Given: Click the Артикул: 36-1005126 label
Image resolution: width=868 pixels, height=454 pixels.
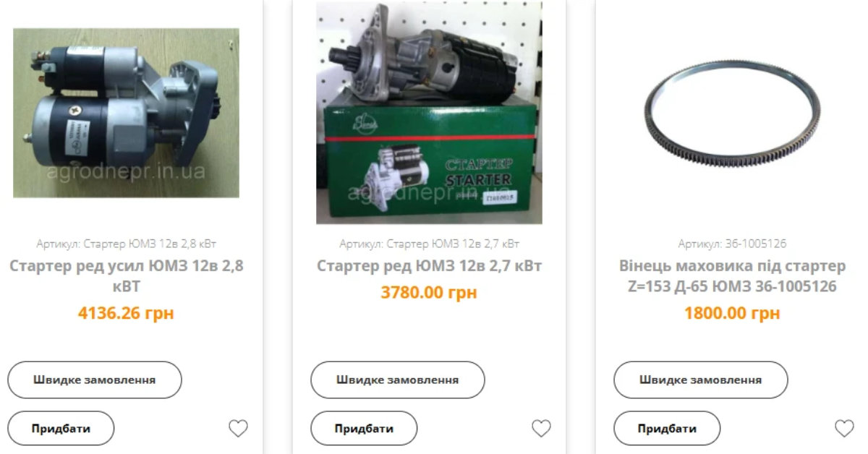Looking at the screenshot, I should 732,244.
